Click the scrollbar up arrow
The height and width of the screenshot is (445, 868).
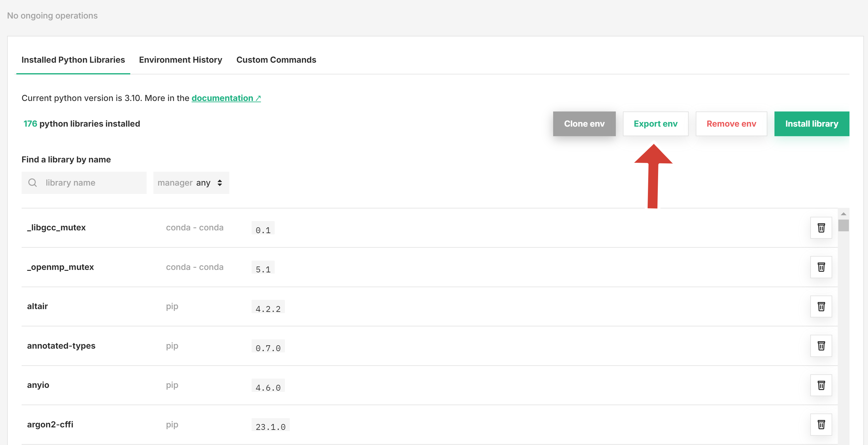(x=843, y=214)
